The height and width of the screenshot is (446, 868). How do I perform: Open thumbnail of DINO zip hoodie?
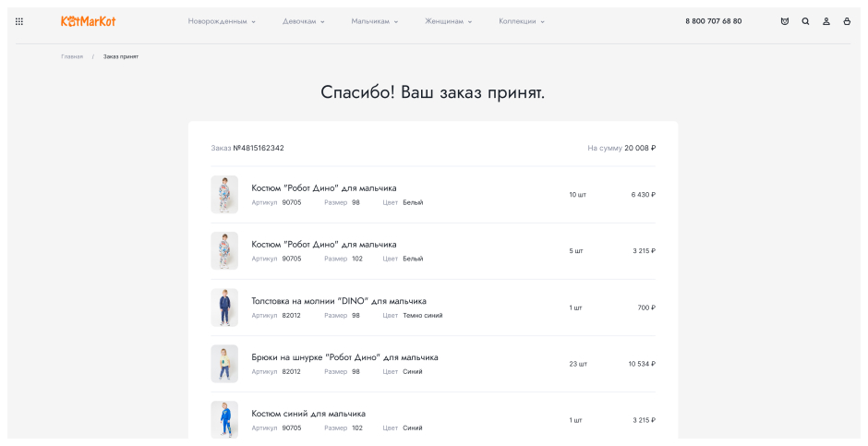224,307
